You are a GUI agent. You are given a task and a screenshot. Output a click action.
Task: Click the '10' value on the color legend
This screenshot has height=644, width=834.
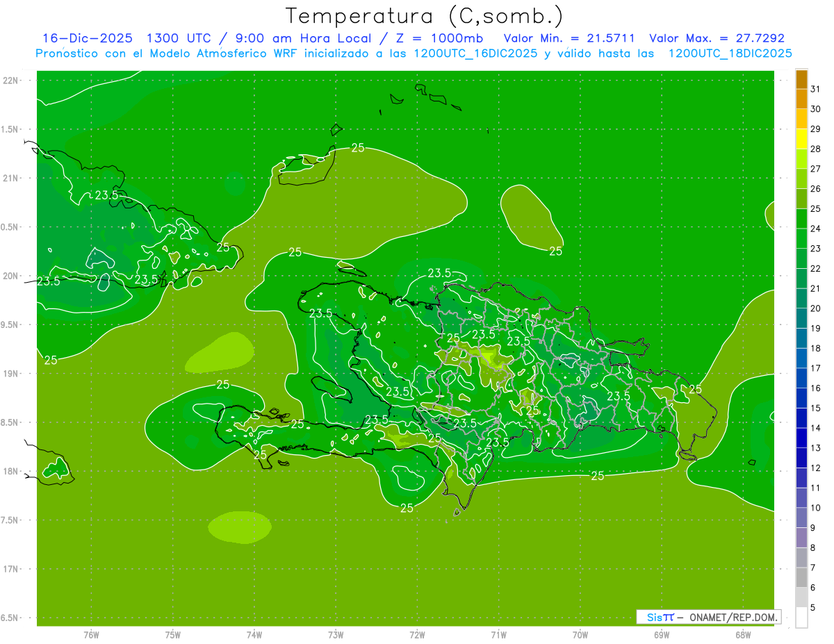point(816,508)
